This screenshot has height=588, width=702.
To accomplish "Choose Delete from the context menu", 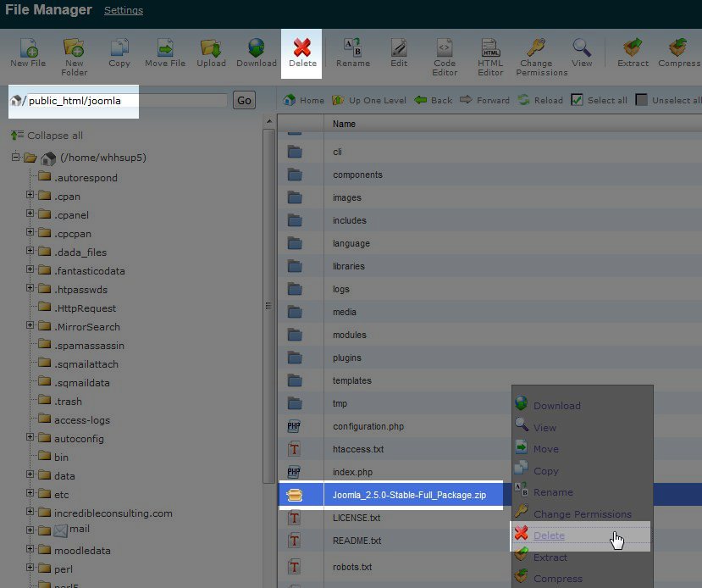I will pyautogui.click(x=549, y=535).
